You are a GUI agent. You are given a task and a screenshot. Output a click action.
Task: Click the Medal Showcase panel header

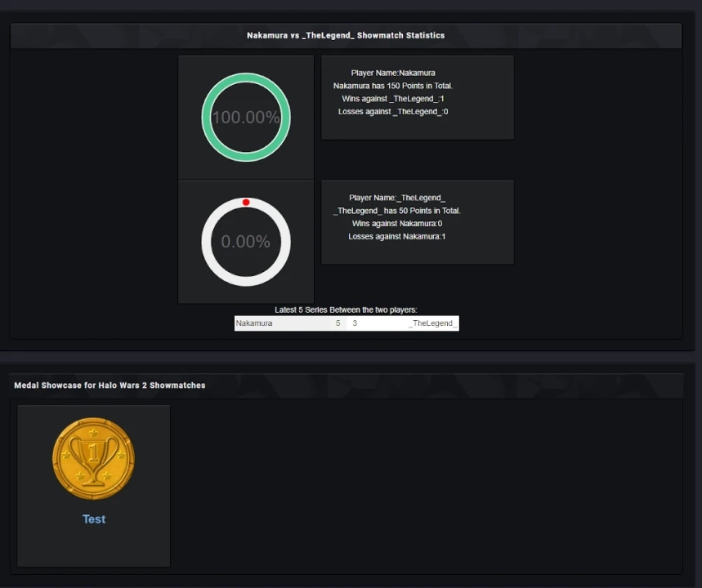coord(110,385)
